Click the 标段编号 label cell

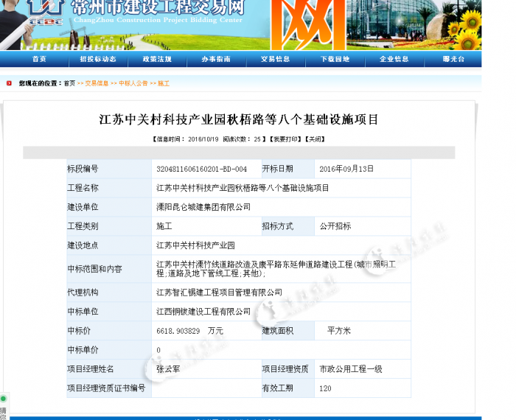click(109, 169)
